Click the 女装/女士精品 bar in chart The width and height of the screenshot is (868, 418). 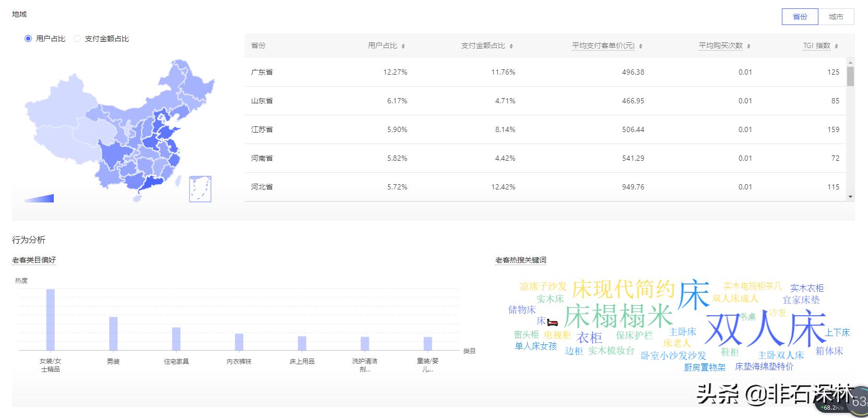pyautogui.click(x=51, y=319)
